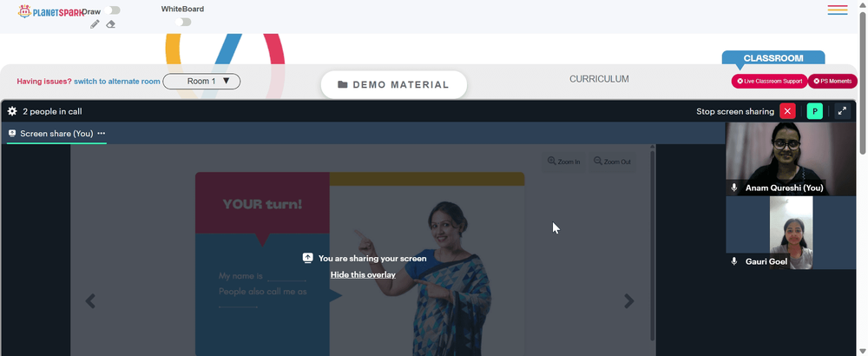The width and height of the screenshot is (868, 356).
Task: Click the screen share tab icon
Action: click(x=12, y=134)
